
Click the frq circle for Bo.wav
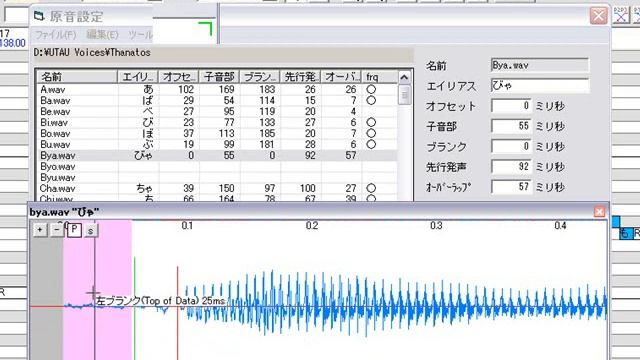371,133
